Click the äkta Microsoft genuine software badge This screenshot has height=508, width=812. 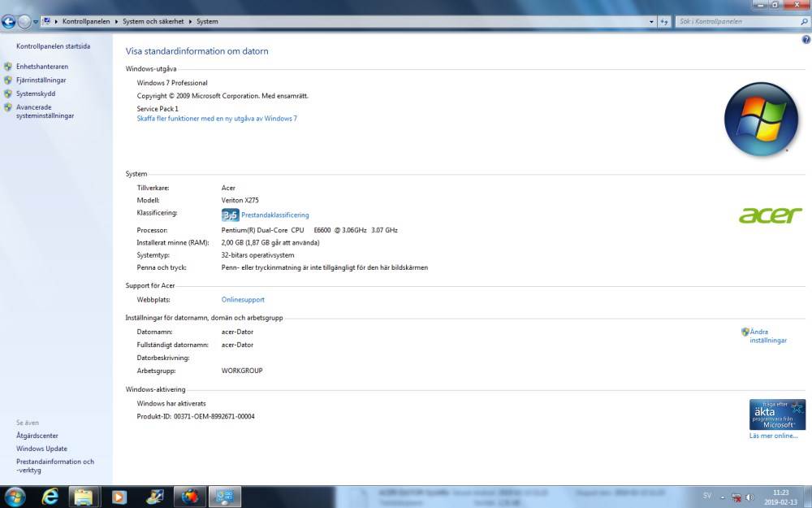[777, 415]
